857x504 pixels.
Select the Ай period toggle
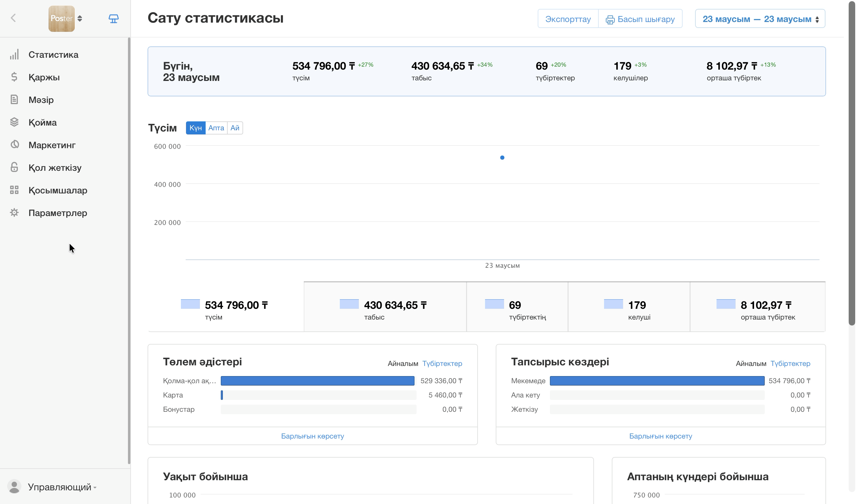tap(235, 128)
